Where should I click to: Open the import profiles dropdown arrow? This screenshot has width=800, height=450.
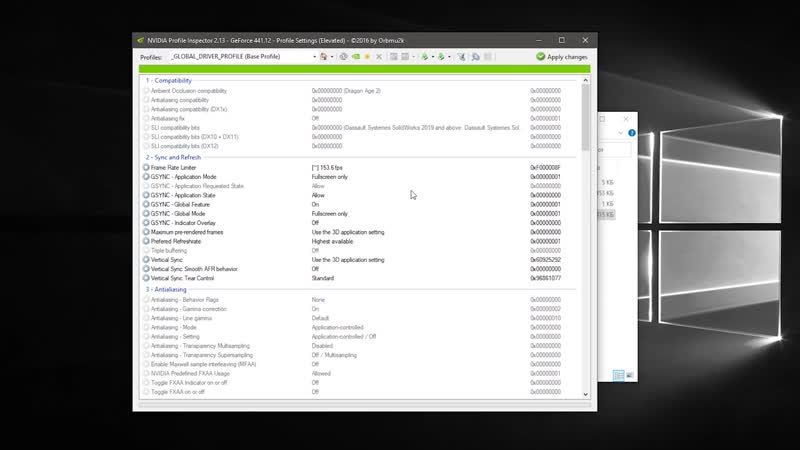click(x=449, y=57)
